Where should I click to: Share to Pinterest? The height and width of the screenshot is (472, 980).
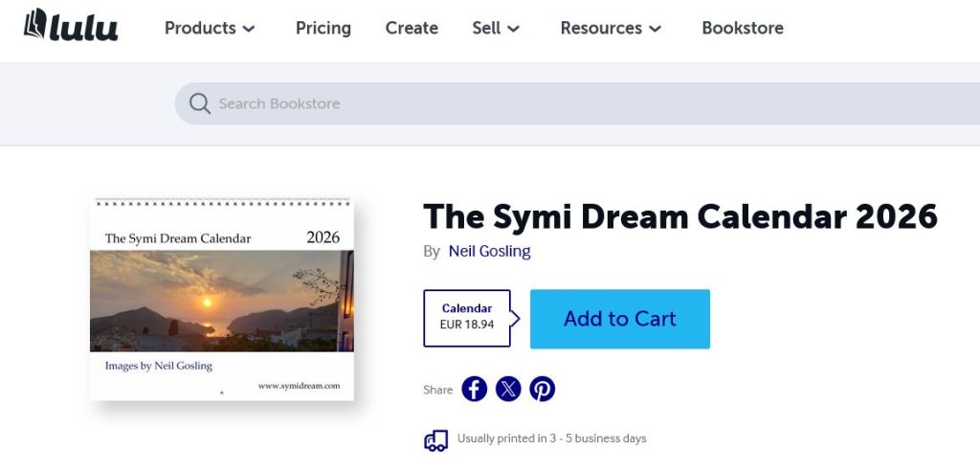click(x=542, y=389)
